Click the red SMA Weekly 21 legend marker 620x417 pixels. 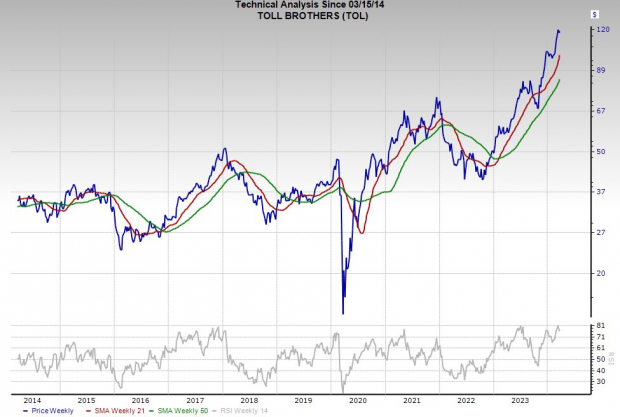pyautogui.click(x=88, y=410)
